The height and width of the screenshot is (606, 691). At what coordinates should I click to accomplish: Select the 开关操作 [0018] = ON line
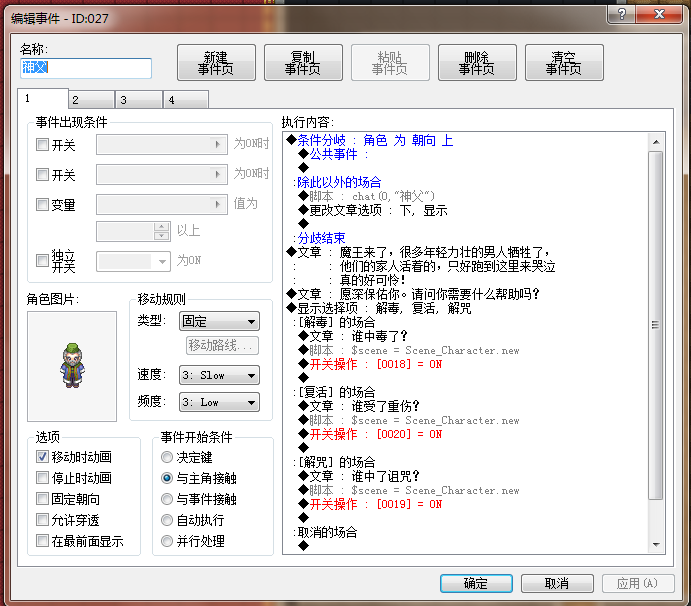click(370, 364)
